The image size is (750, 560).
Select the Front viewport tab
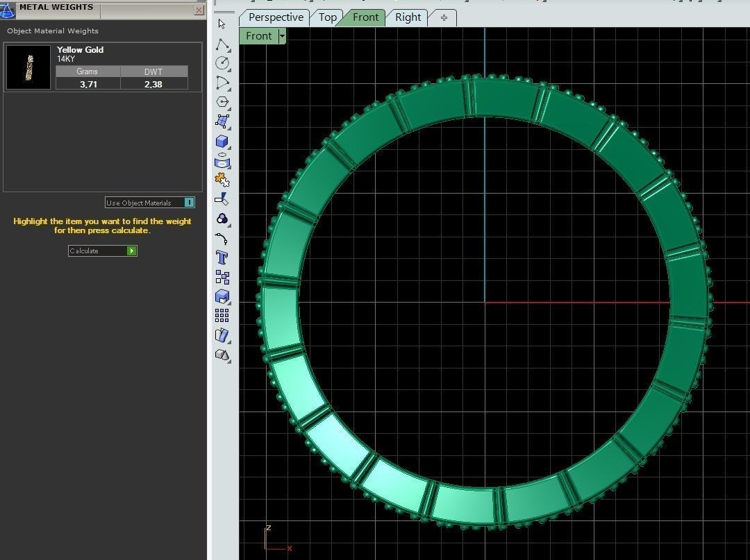pos(365,17)
